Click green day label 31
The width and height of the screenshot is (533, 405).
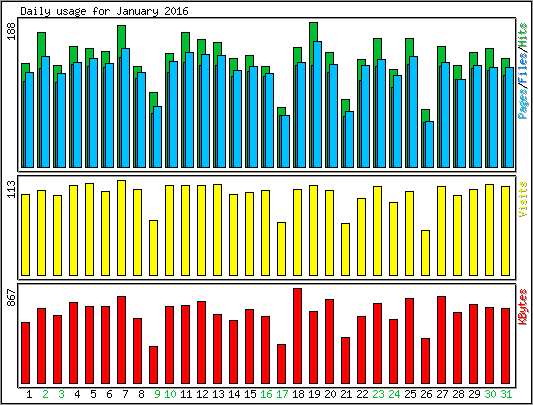(x=506, y=394)
